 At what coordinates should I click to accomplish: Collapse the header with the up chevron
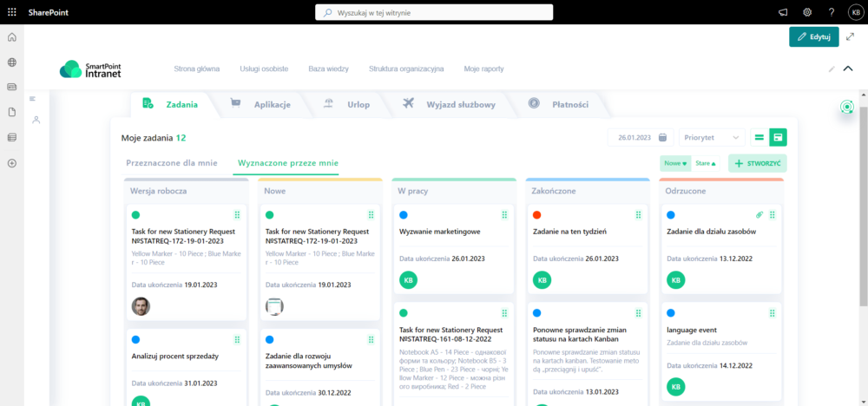[x=848, y=69]
